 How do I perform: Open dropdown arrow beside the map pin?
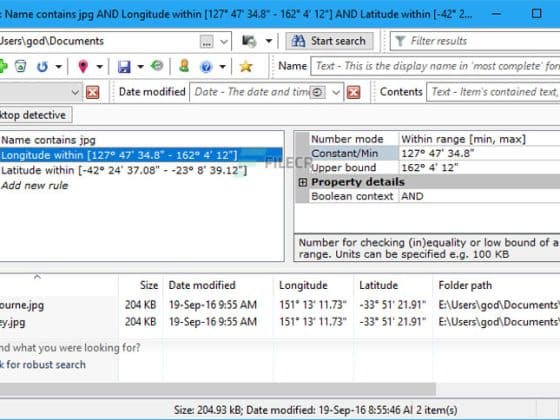100,66
